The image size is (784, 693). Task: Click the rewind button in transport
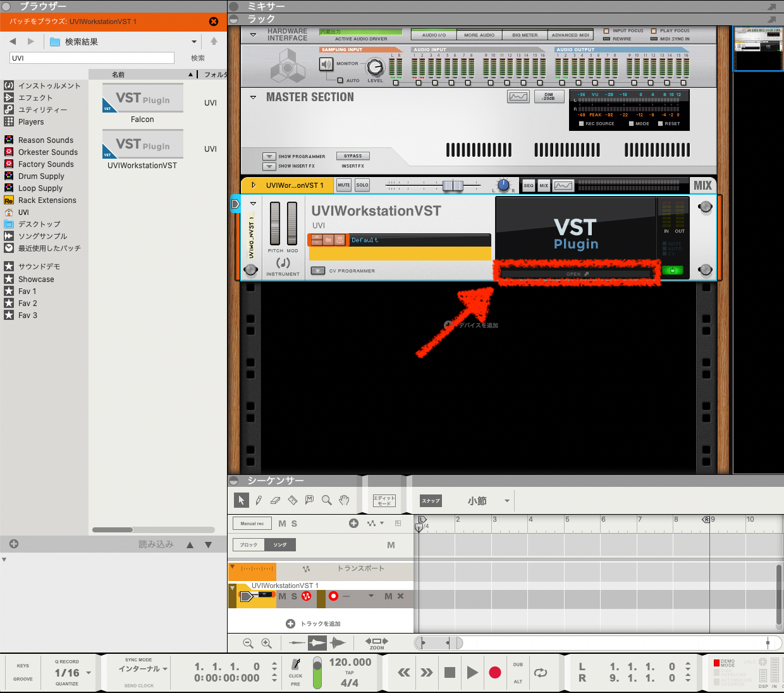[x=404, y=673]
